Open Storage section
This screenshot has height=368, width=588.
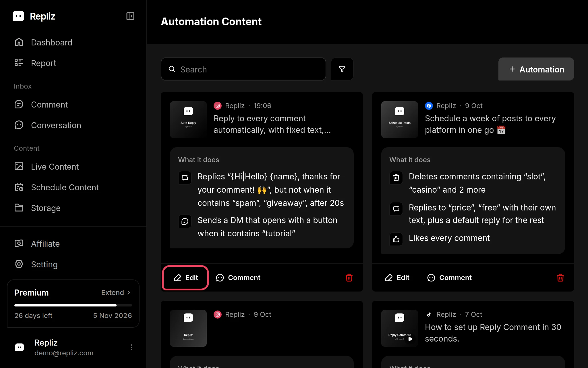tap(73, 208)
